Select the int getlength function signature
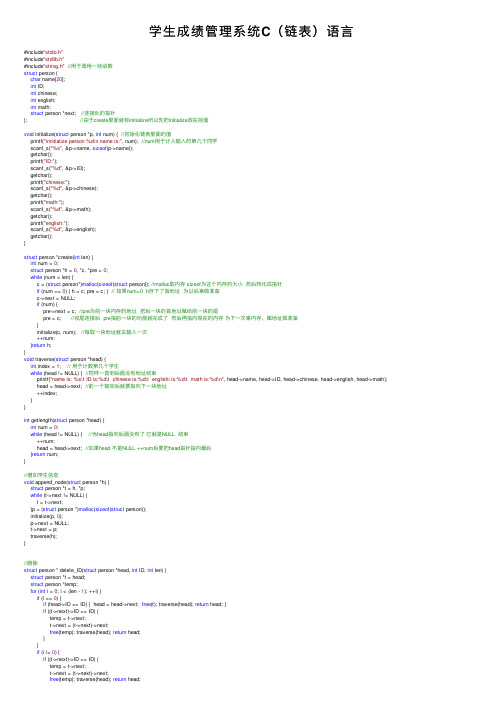 (x=64, y=420)
